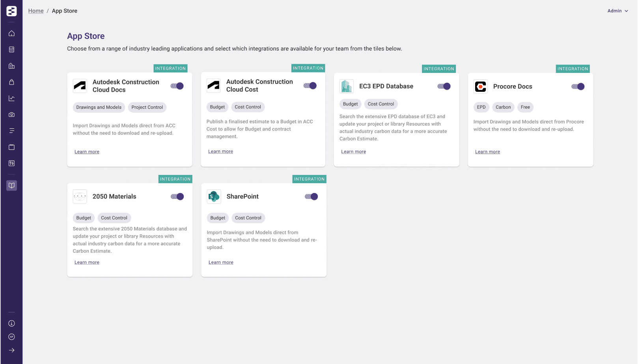The width and height of the screenshot is (638, 364).
Task: Click Cost Control tag on 2050 Materials card
Action: point(114,218)
